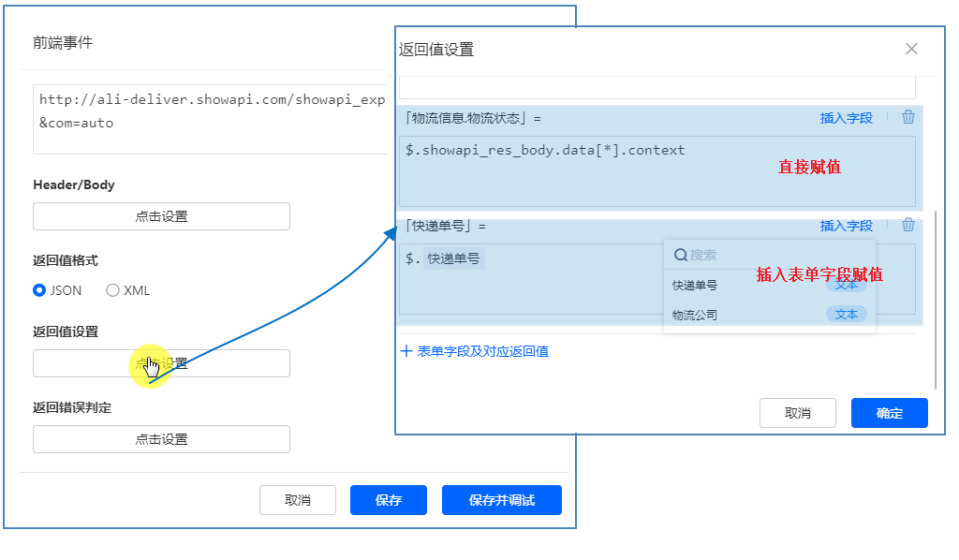This screenshot has width=959, height=560.
Task: Confirm with 确定 in 返回值设置
Action: [x=889, y=413]
